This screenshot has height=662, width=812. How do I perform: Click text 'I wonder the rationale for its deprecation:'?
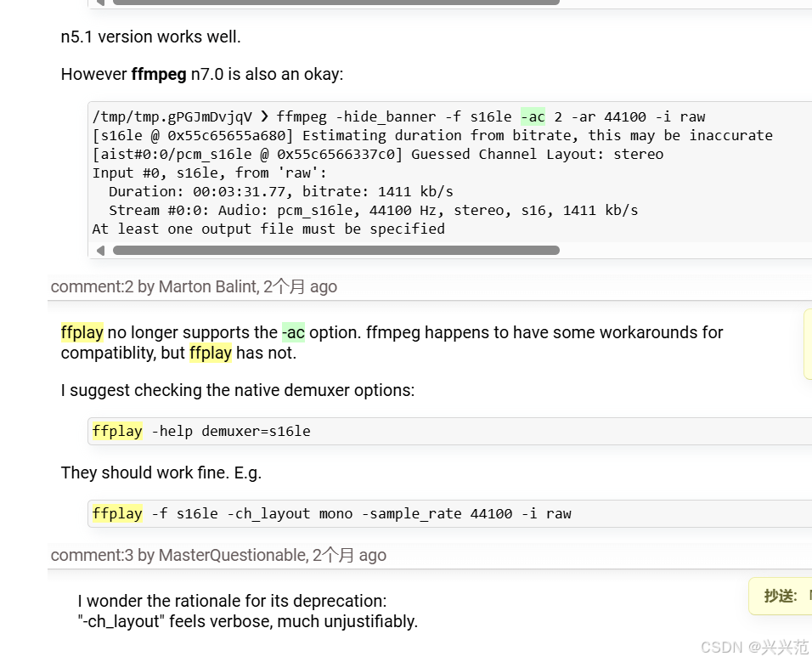click(232, 601)
